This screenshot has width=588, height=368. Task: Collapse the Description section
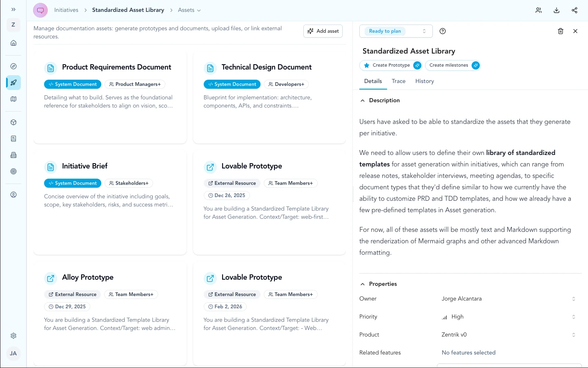(x=362, y=101)
